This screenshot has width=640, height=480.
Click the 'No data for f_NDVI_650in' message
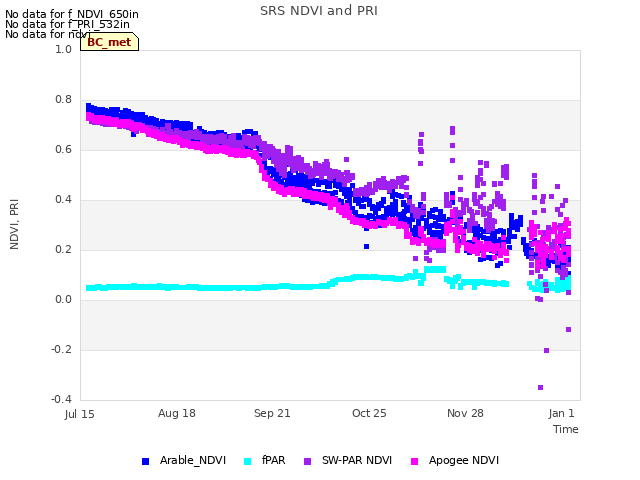click(72, 14)
